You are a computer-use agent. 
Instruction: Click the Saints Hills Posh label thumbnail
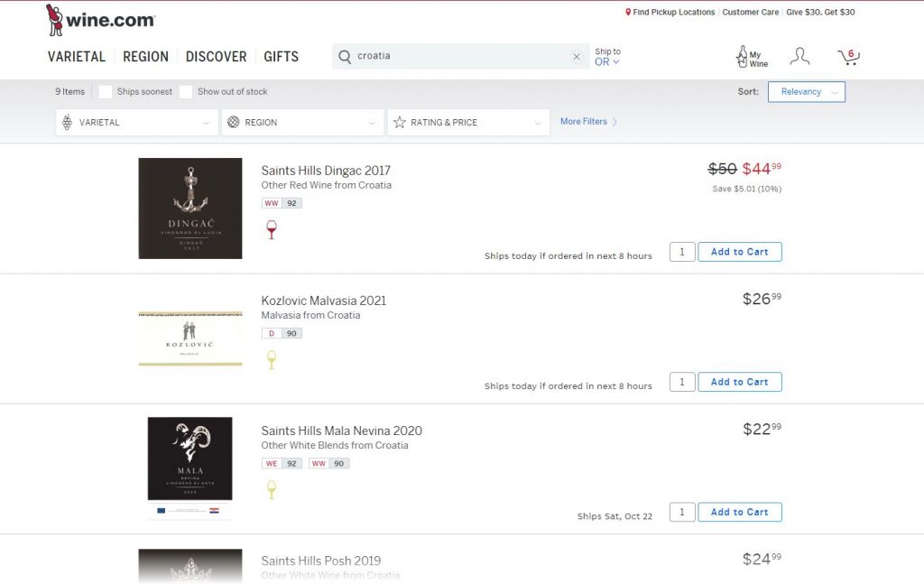point(190,566)
